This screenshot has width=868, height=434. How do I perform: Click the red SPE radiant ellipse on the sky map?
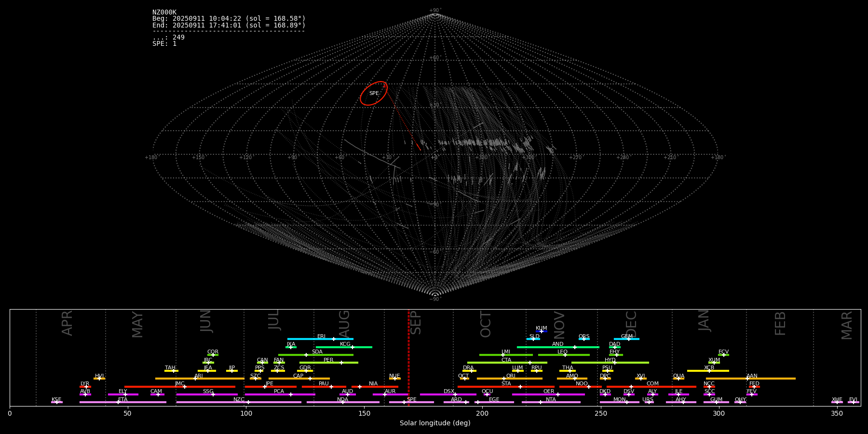[x=374, y=93]
